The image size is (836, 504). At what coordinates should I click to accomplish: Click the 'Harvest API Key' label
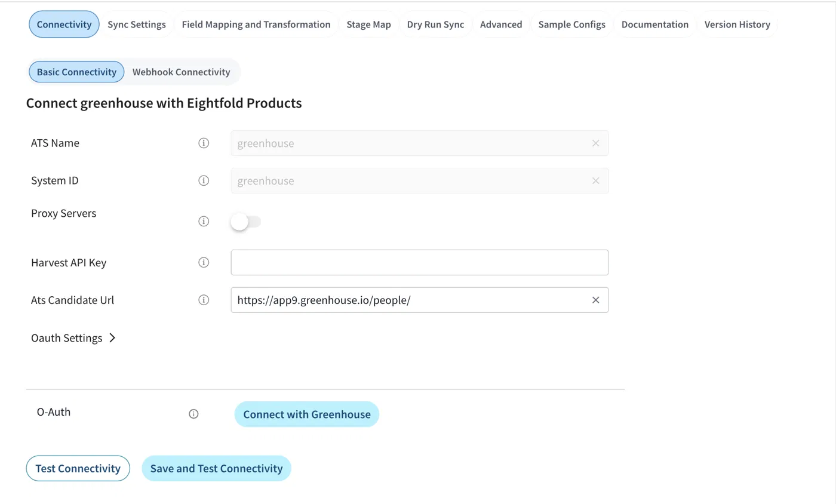(69, 263)
